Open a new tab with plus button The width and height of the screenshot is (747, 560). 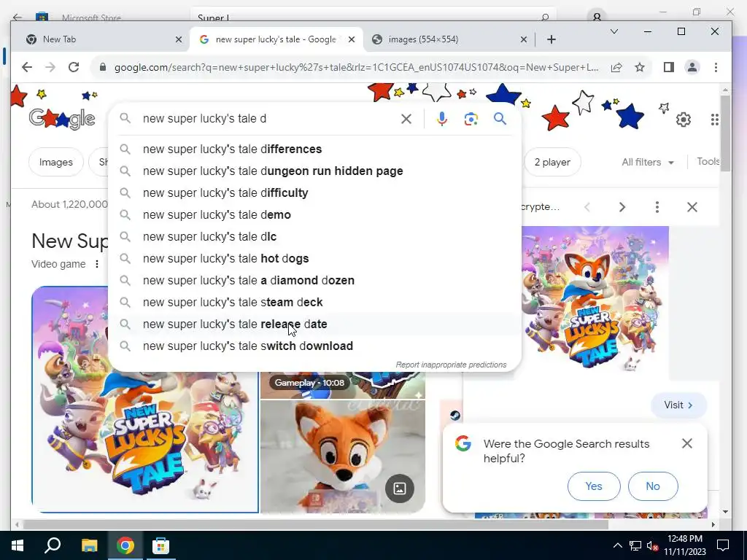(551, 39)
